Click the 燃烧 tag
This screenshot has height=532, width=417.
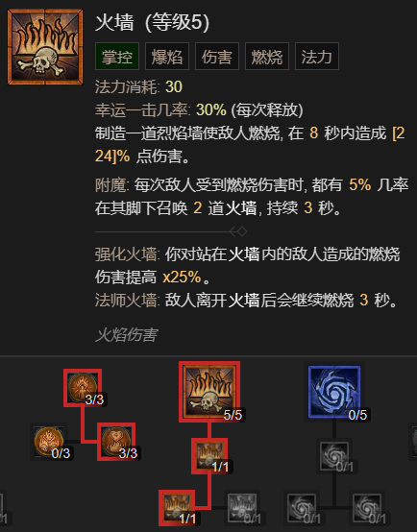click(x=267, y=57)
